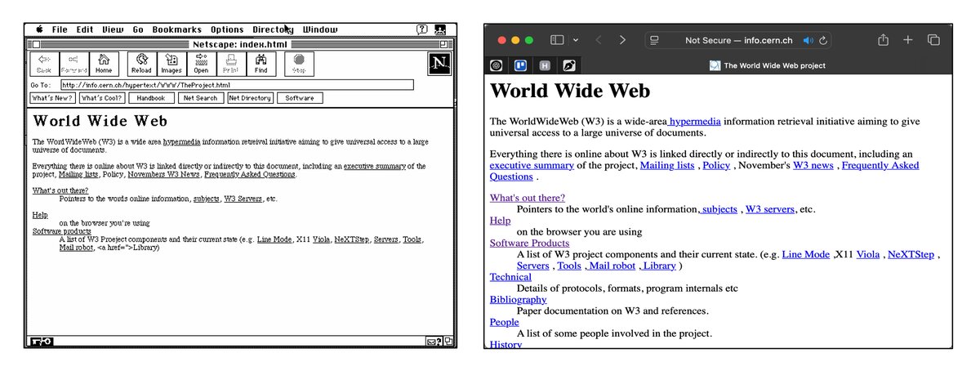
Task: Open the Options menu in Netscape
Action: click(227, 29)
